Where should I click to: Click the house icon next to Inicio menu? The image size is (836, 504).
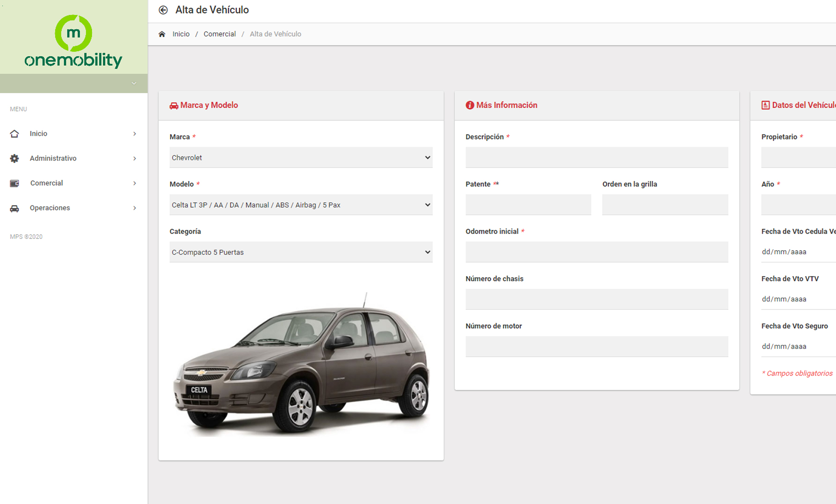(x=14, y=133)
